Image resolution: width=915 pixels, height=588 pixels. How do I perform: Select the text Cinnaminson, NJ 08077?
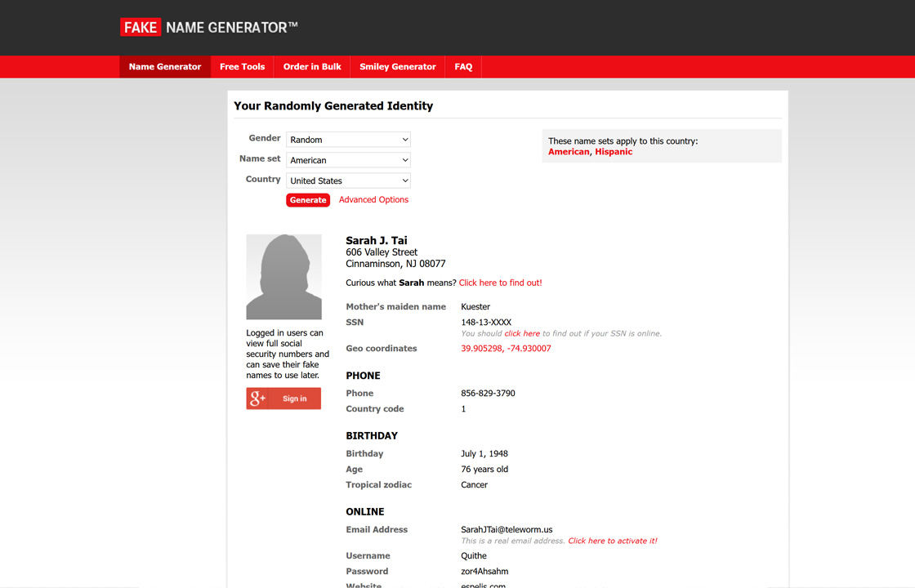(x=395, y=264)
